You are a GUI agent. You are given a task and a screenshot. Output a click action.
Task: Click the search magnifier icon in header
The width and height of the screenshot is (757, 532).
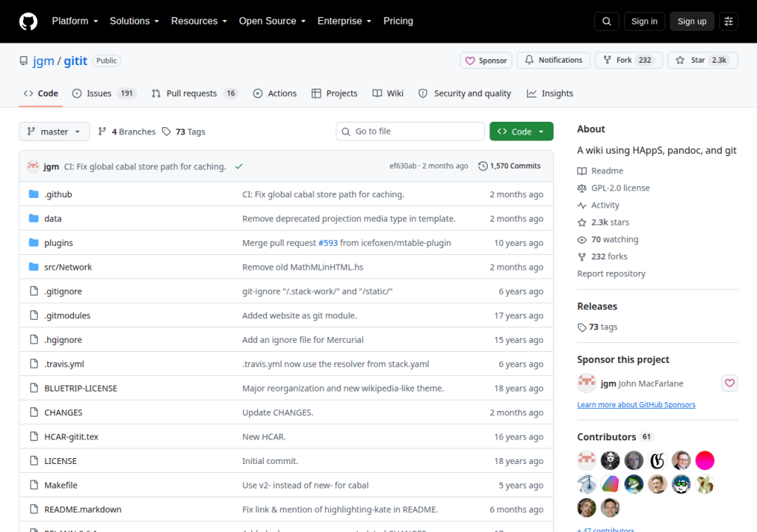(x=606, y=21)
